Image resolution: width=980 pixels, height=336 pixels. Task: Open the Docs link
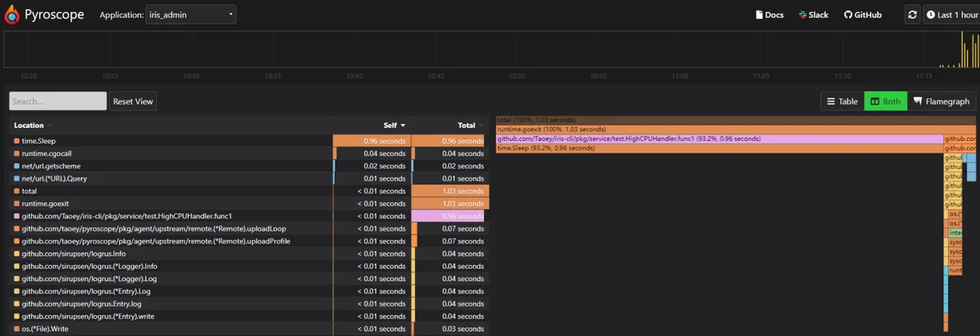(768, 15)
